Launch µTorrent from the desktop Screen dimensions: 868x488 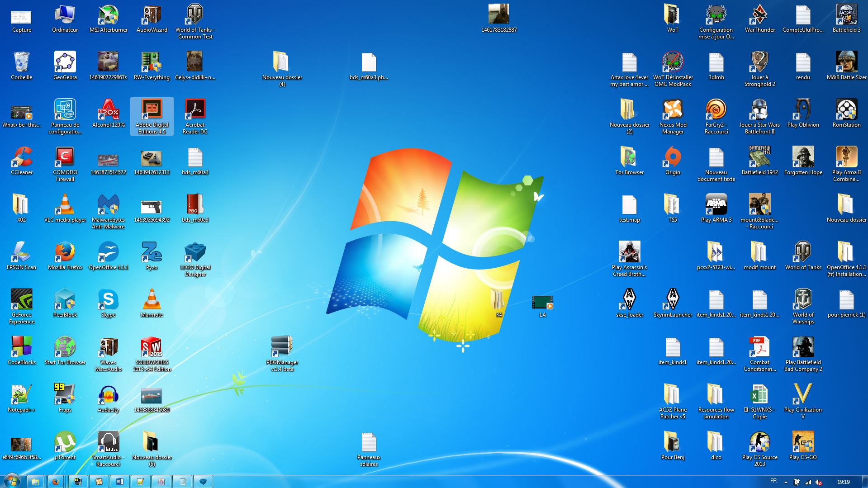[x=65, y=446]
